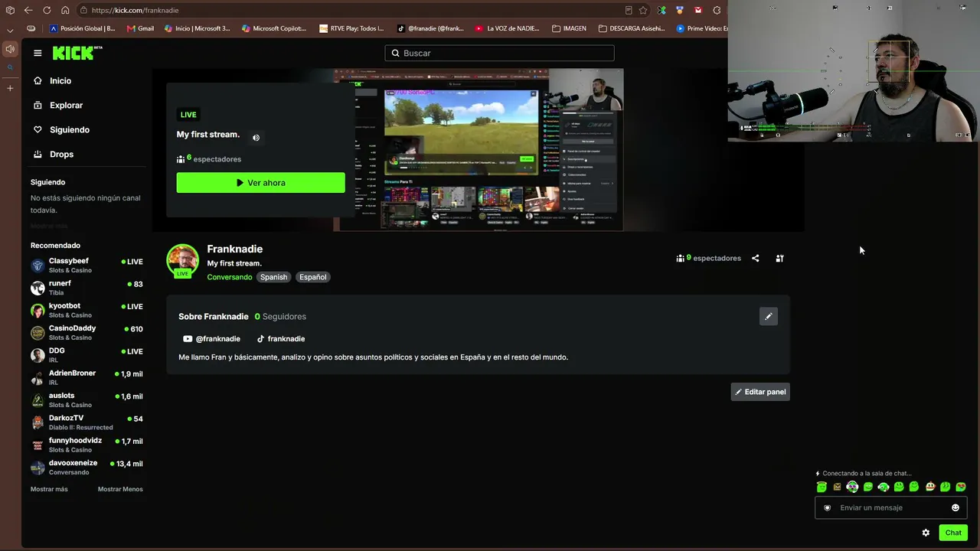This screenshot has height=551, width=980.
Task: Expand the list with Mostrar más
Action: [x=49, y=489]
